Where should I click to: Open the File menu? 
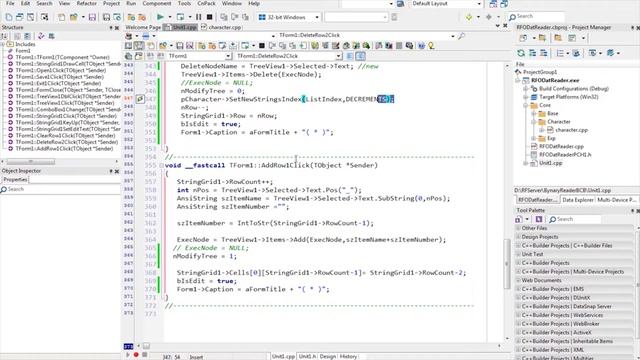pyautogui.click(x=10, y=3)
